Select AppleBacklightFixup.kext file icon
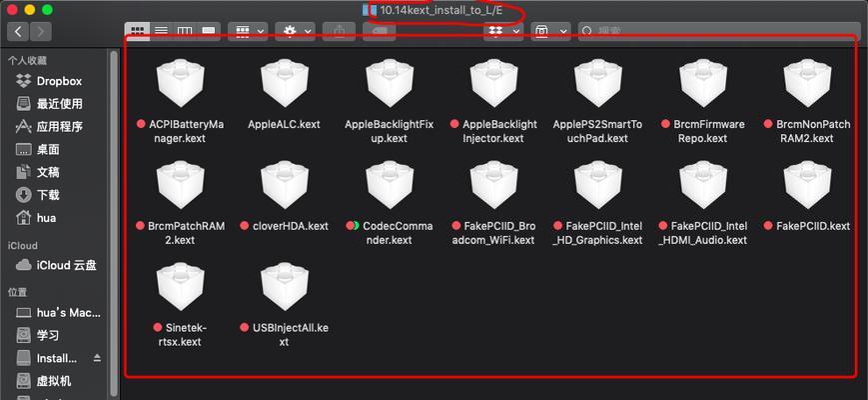Viewport: 868px width, 400px height. 390,83
